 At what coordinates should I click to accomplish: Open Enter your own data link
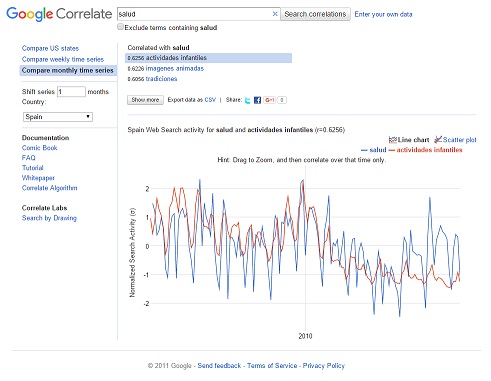pyautogui.click(x=383, y=14)
